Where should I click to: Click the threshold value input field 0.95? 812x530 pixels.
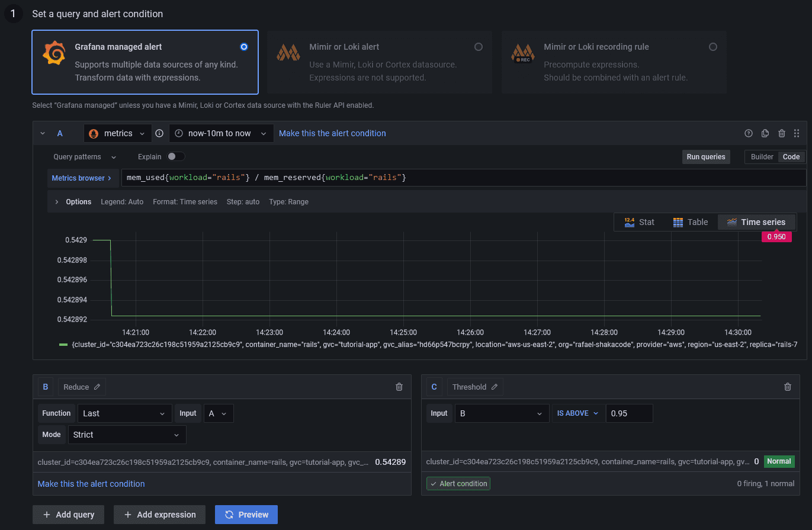coord(629,413)
